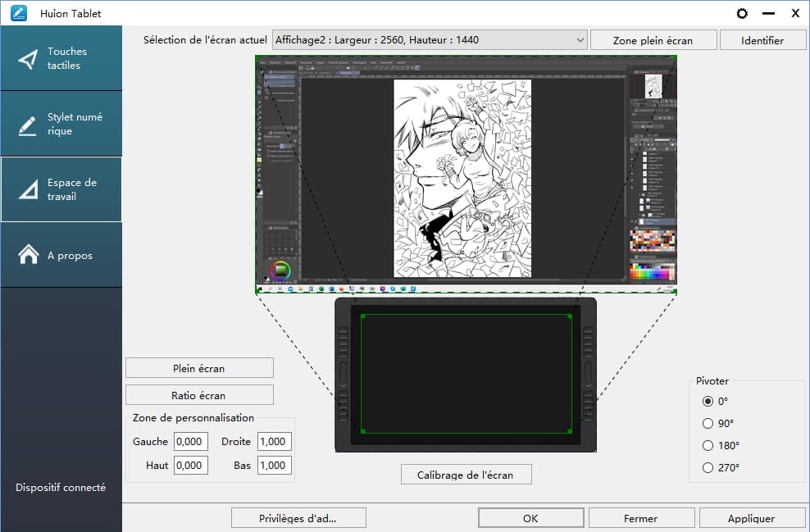Open the settings gear in the title bar
The width and height of the screenshot is (810, 532).
click(742, 13)
